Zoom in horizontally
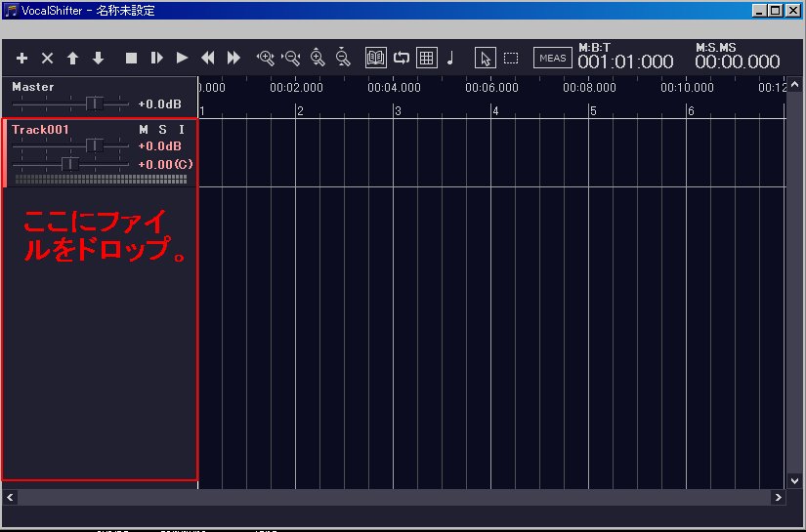The height and width of the screenshot is (532, 806). click(265, 58)
